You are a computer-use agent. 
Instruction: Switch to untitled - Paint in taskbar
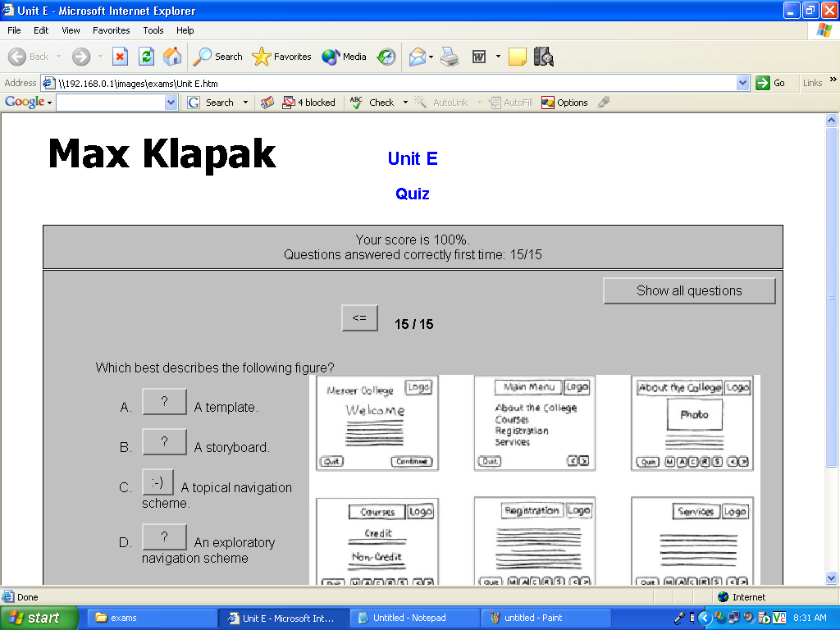pyautogui.click(x=546, y=618)
